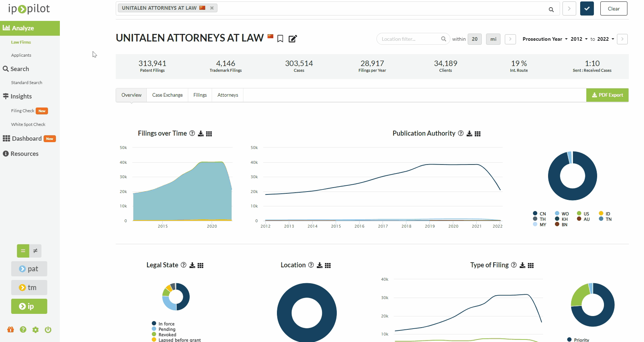Open White Spot Check

(28, 124)
